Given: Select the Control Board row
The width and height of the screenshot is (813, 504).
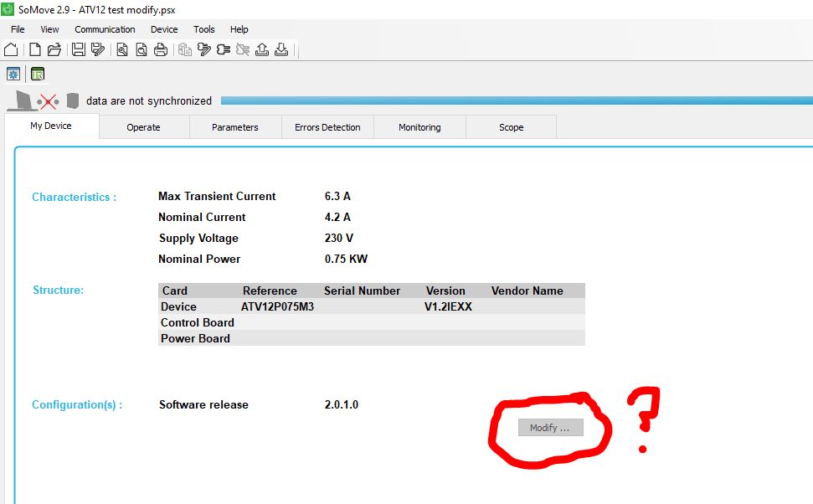Looking at the screenshot, I should pyautogui.click(x=371, y=322).
